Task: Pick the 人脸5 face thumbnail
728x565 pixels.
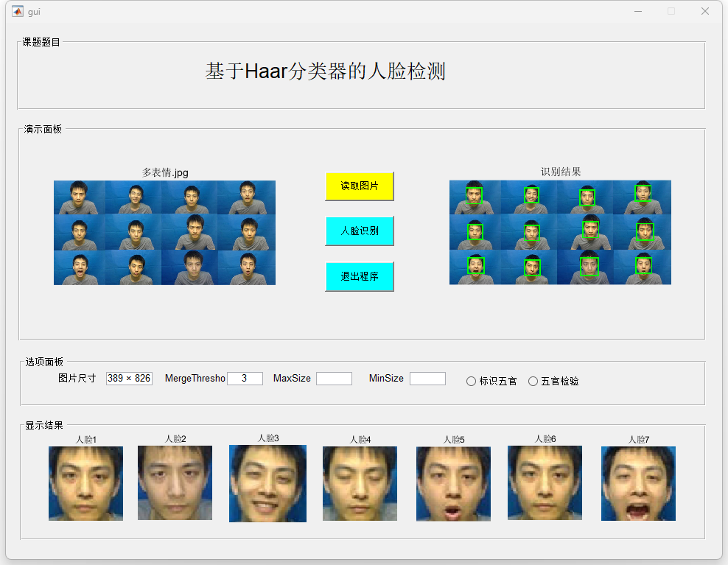Action: click(x=453, y=484)
